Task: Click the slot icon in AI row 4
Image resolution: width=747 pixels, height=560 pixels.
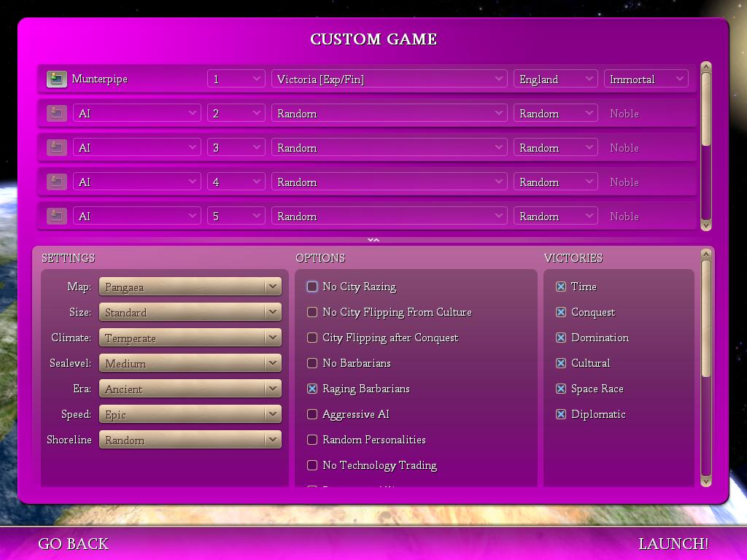Action: pyautogui.click(x=57, y=182)
